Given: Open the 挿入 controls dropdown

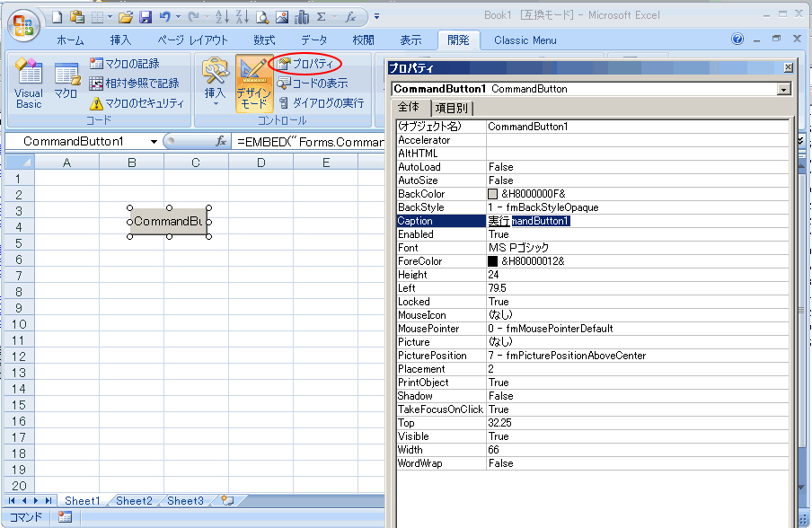Looking at the screenshot, I should pyautogui.click(x=215, y=84).
